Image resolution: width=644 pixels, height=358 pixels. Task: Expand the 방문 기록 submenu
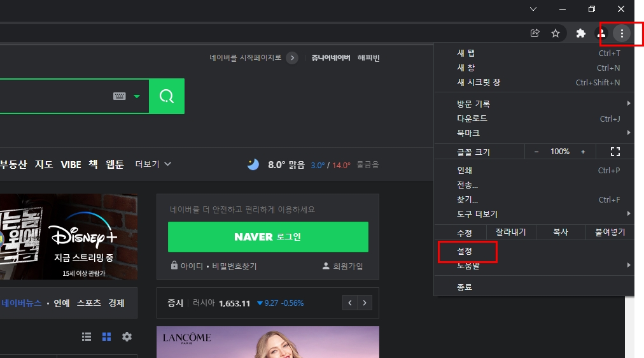click(x=534, y=104)
